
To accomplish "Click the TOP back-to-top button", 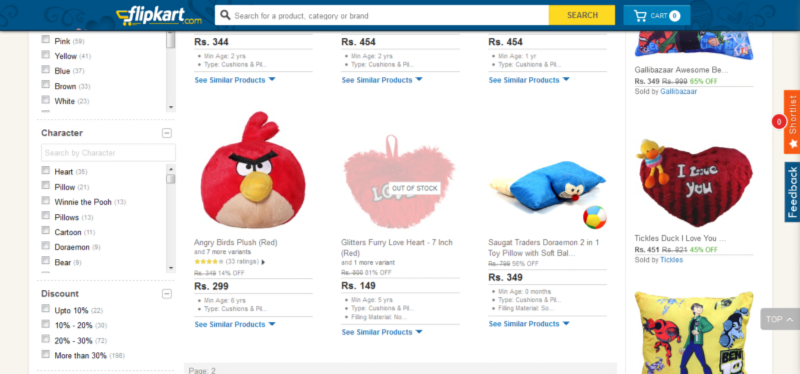I will pos(780,319).
